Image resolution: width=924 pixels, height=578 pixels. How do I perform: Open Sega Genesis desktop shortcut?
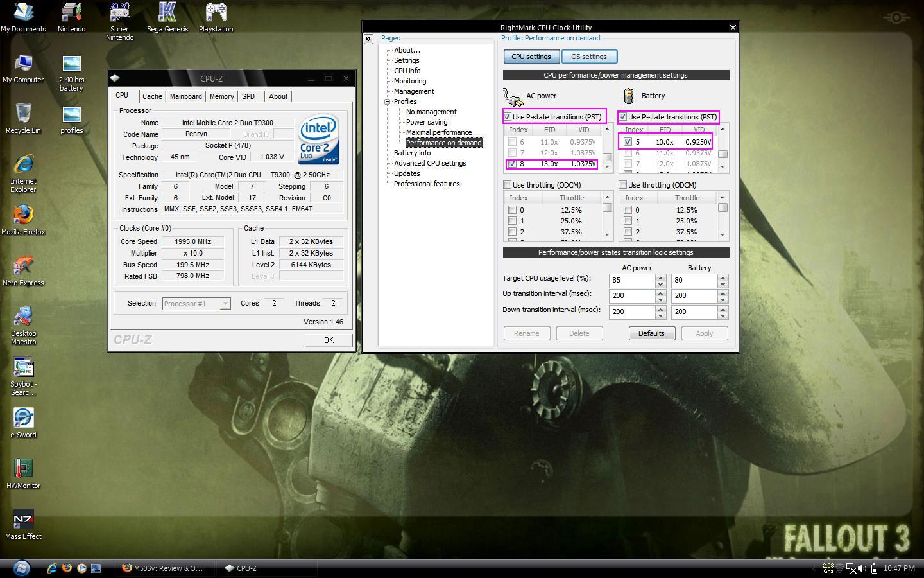tap(167, 17)
